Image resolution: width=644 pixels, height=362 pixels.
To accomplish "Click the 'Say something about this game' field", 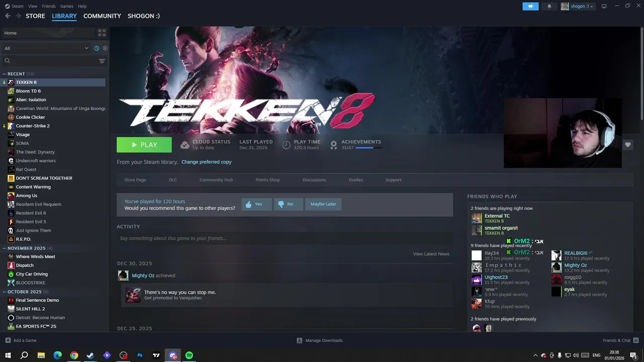I will click(285, 238).
